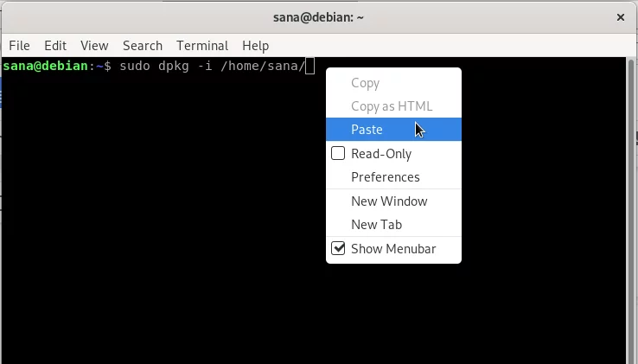The height and width of the screenshot is (364, 638).
Task: Uncheck the Show Menubar checkbox
Action: coord(338,248)
